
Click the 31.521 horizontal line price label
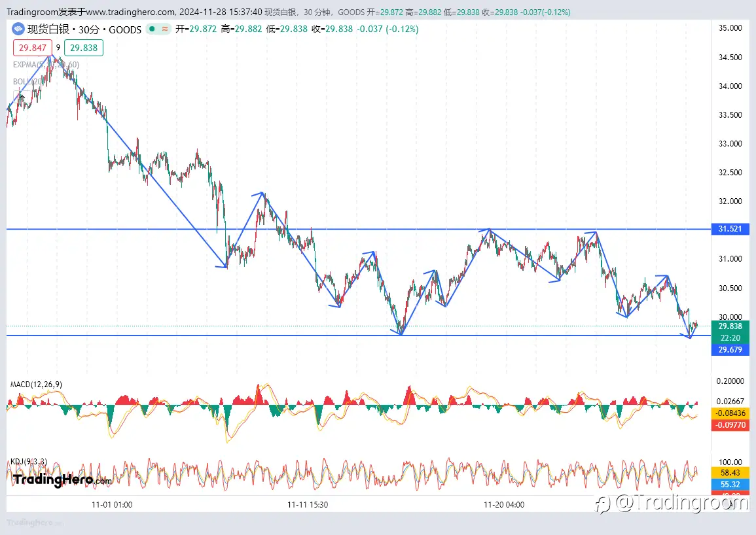[x=730, y=228]
